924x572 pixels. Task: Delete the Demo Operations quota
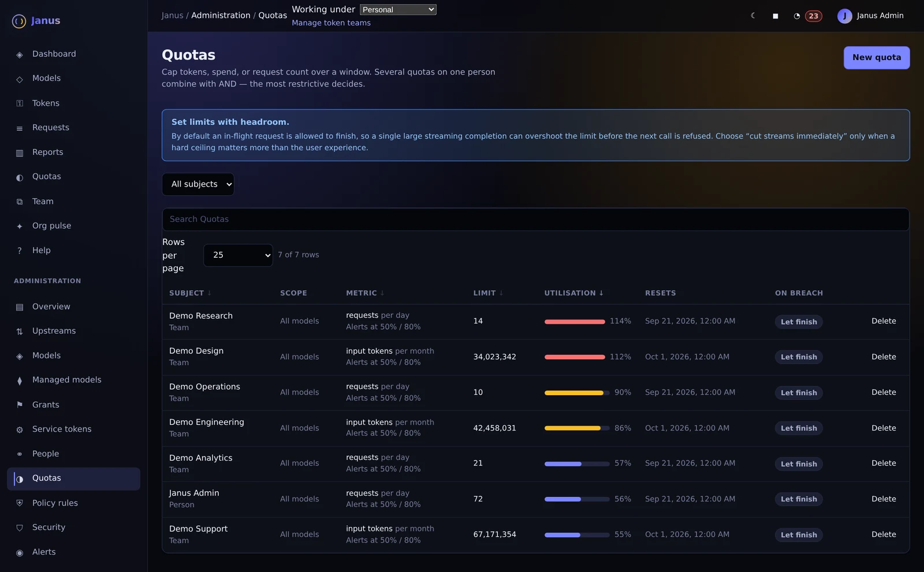[884, 392]
